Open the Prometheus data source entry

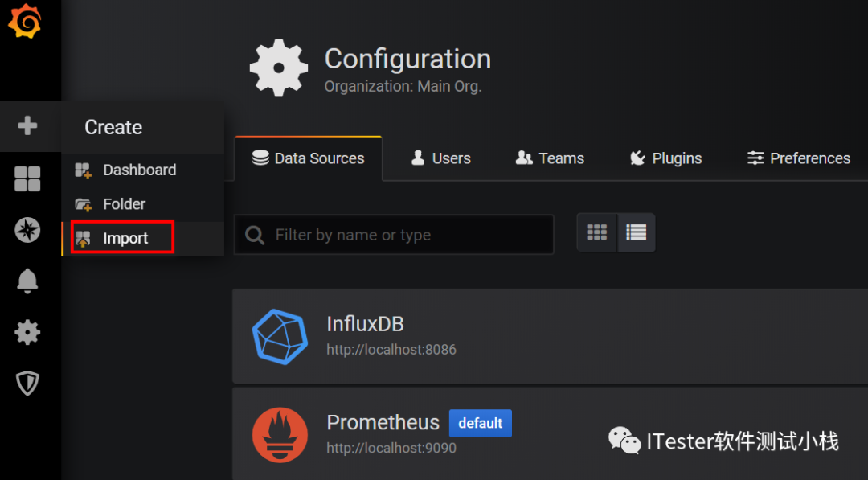[x=383, y=423]
